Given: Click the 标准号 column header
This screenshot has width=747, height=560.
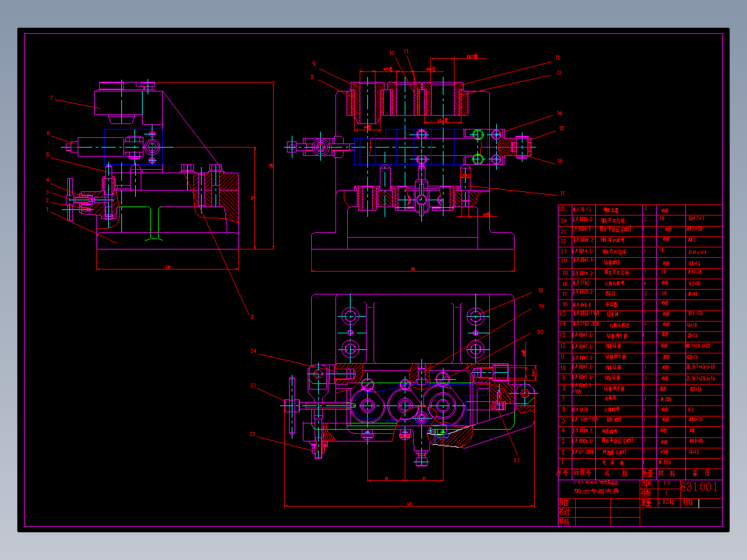Looking at the screenshot, I should (583, 473).
